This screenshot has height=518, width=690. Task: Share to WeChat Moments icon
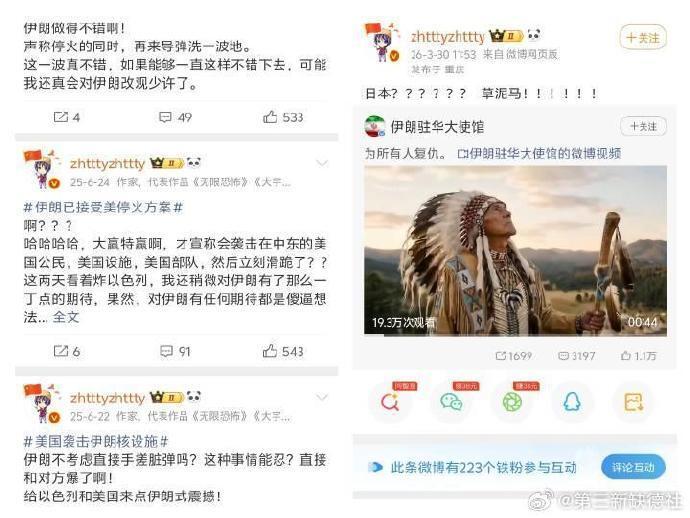click(x=512, y=401)
